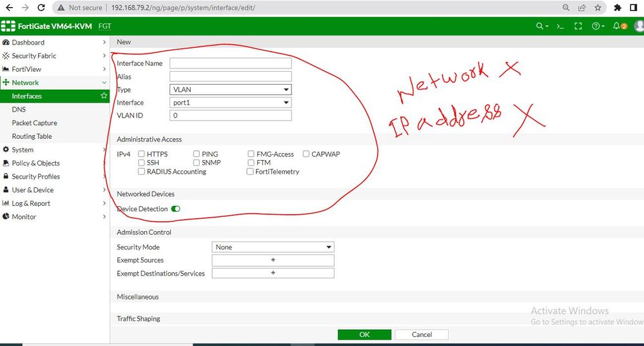
Task: Click the Log & Report chart icon
Action: click(6, 203)
